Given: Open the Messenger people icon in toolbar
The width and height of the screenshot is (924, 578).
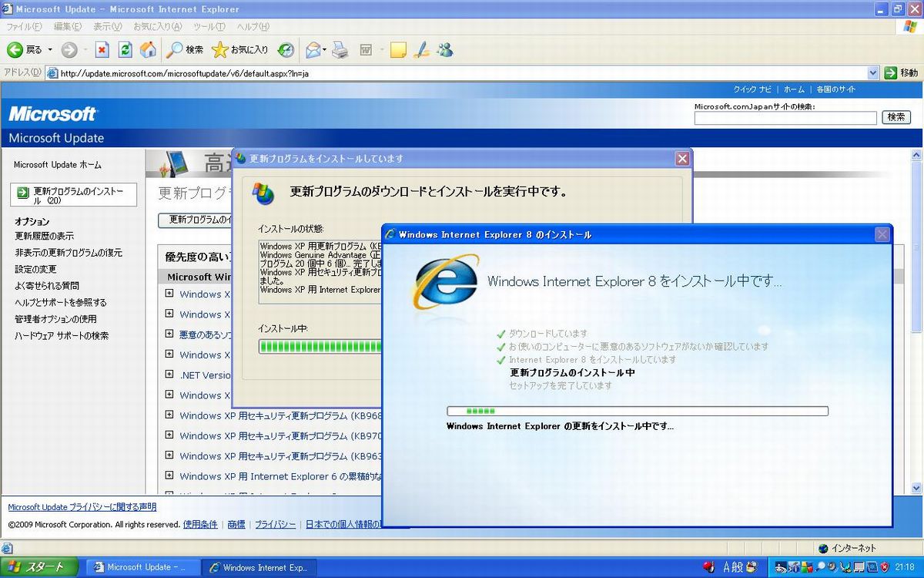Looking at the screenshot, I should [445, 50].
